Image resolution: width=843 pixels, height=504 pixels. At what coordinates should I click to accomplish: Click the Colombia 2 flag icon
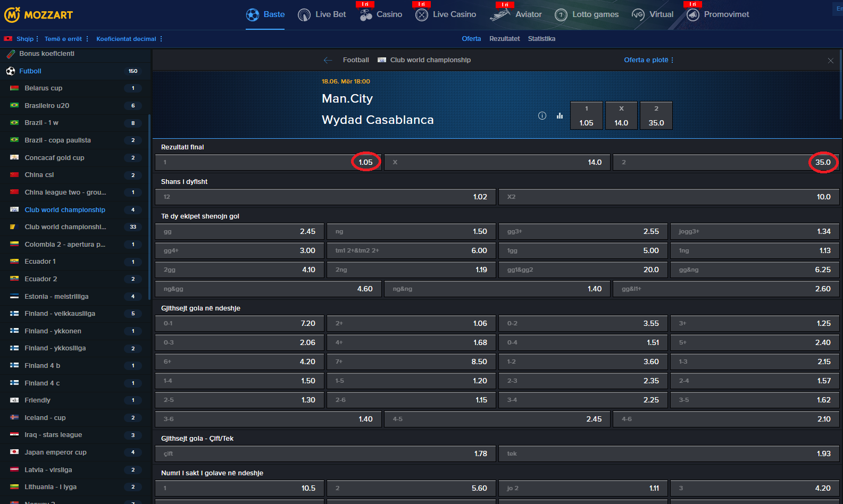click(14, 245)
